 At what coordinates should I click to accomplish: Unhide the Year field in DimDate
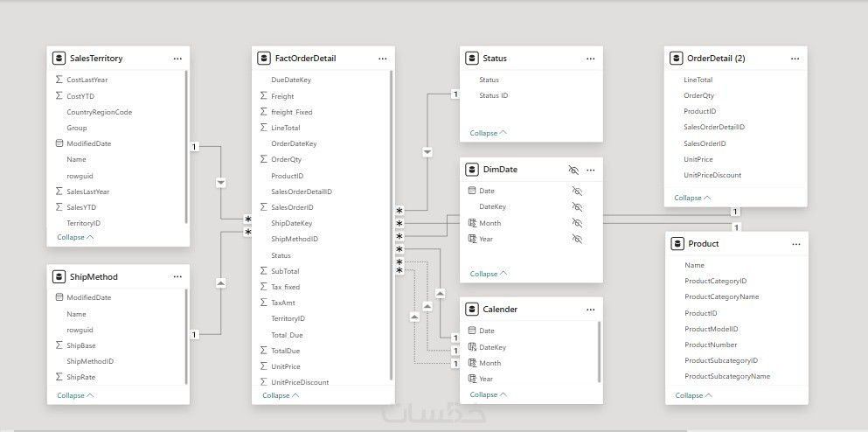(x=577, y=239)
